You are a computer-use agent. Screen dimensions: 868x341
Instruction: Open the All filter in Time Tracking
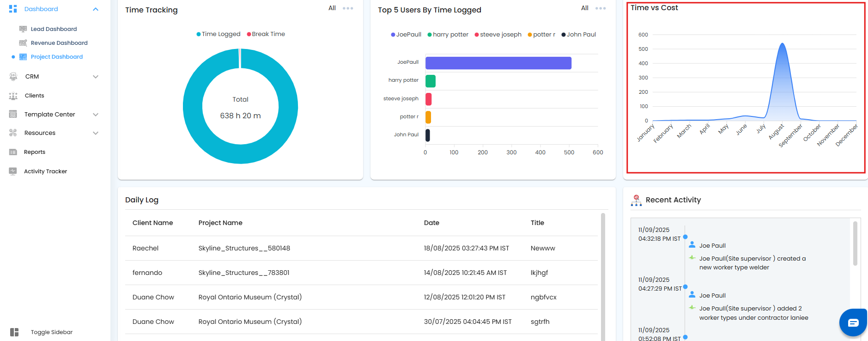coord(332,8)
